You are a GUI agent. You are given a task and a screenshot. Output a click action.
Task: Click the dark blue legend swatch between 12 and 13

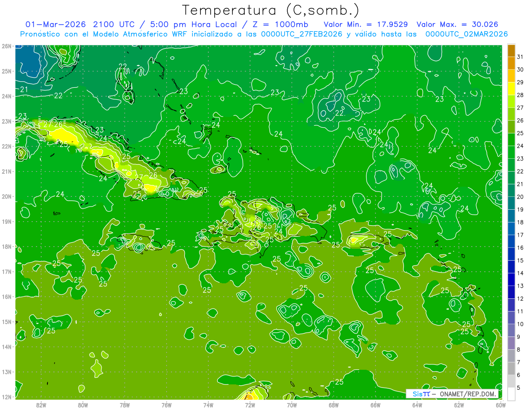[x=511, y=292]
